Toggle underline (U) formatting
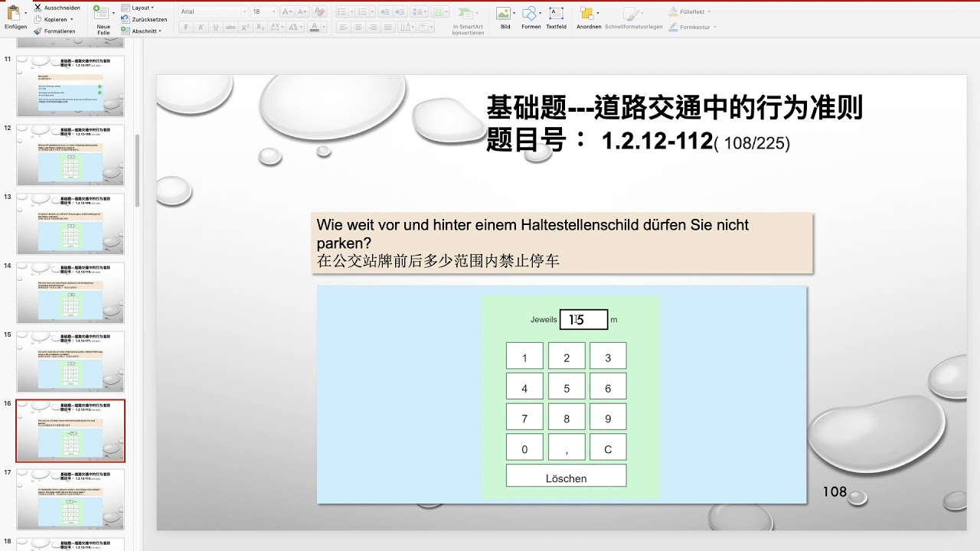Image resolution: width=980 pixels, height=551 pixels. [216, 27]
